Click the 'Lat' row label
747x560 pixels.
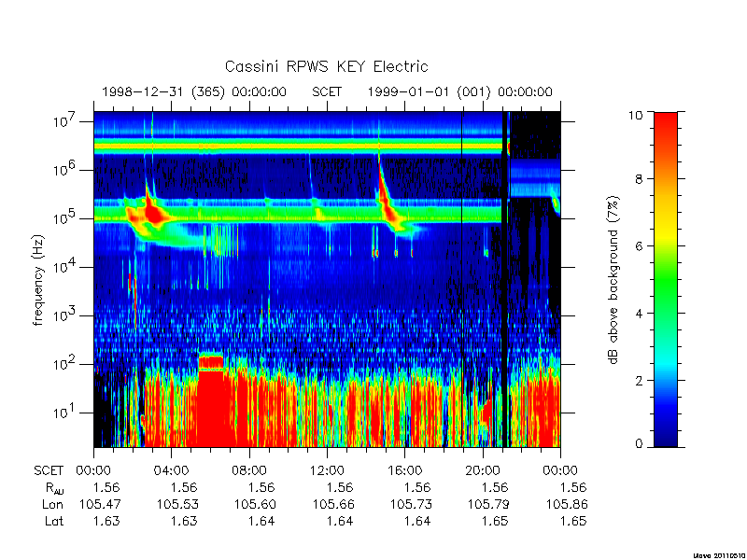pyautogui.click(x=54, y=521)
